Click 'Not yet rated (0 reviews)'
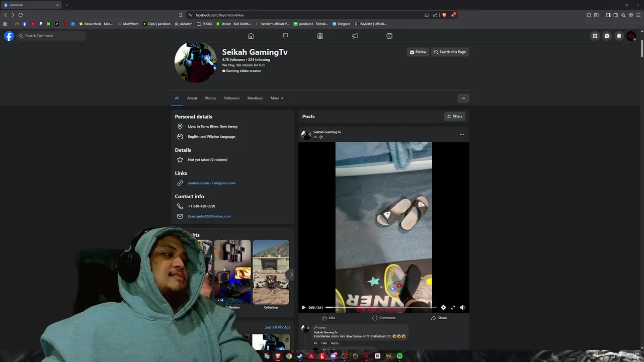644x362 pixels. (x=208, y=159)
